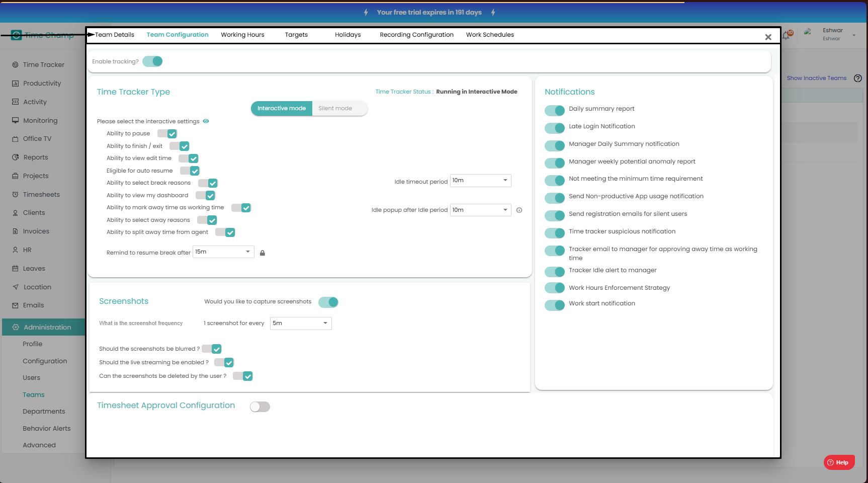
Task: Open Productivity section icon
Action: (15, 84)
